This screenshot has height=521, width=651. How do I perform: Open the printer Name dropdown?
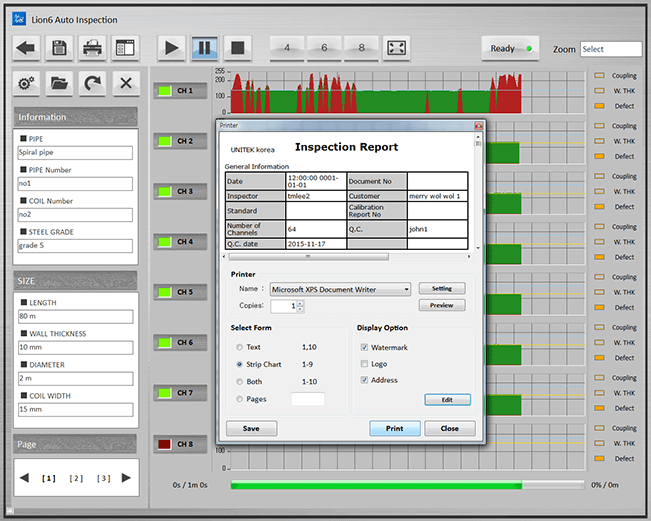tap(340, 289)
